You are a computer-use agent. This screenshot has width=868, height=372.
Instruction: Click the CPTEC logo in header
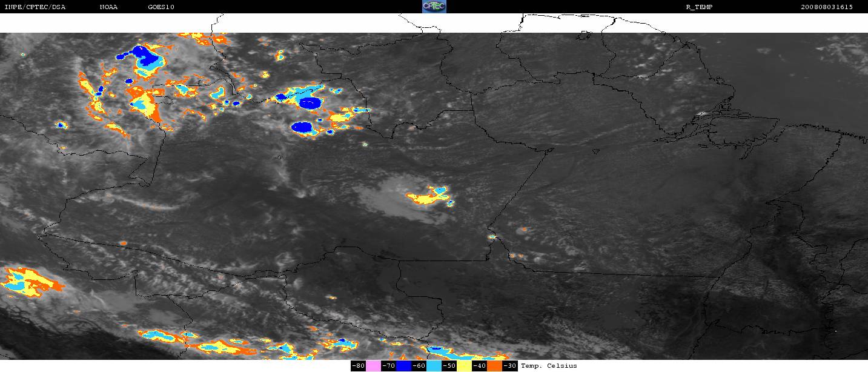pyautogui.click(x=434, y=7)
